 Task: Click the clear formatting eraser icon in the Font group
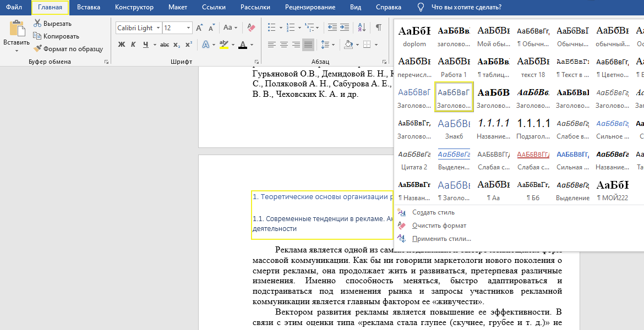pyautogui.click(x=251, y=28)
